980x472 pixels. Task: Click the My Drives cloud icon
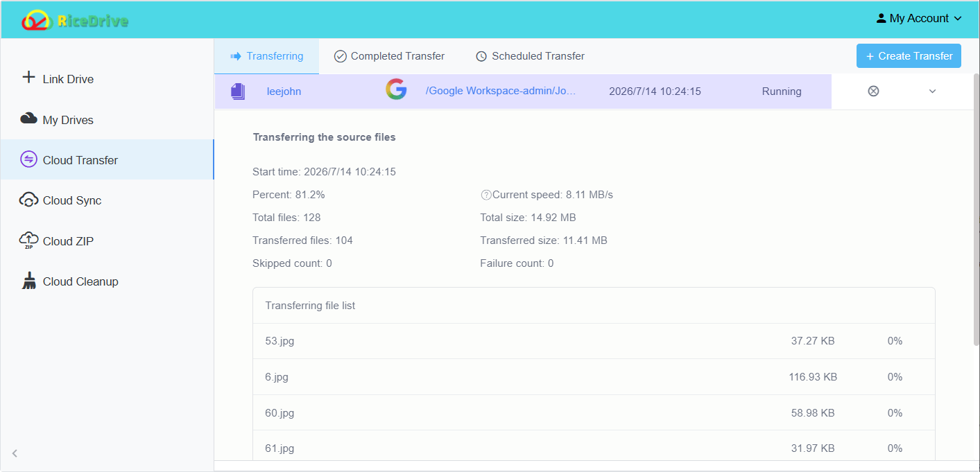(x=28, y=119)
